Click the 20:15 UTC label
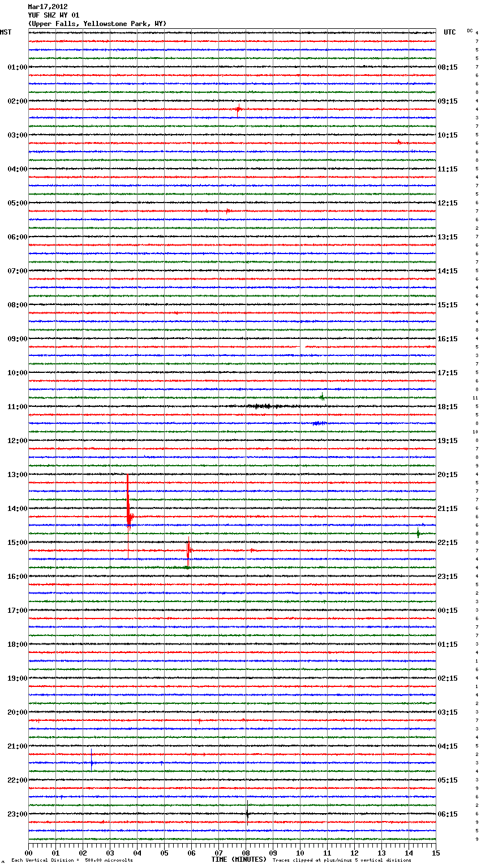The height and width of the screenshot is (868, 481). 448,475
